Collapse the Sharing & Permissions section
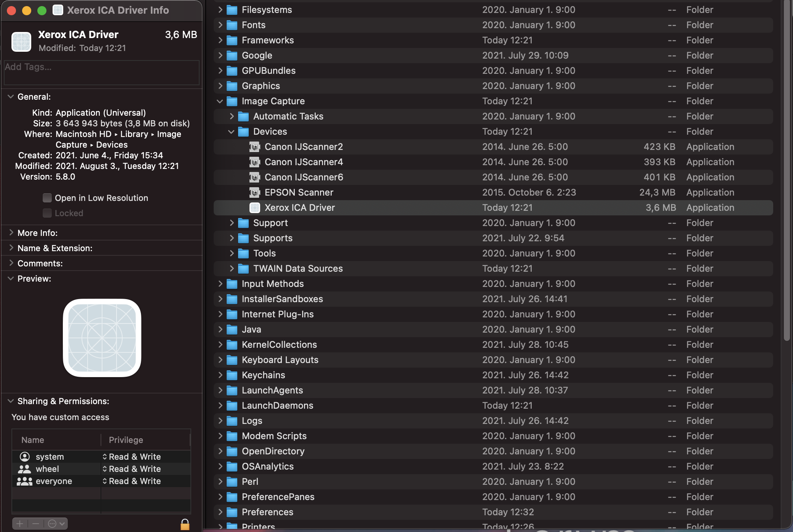Screen dimensions: 793x532 coord(11,401)
